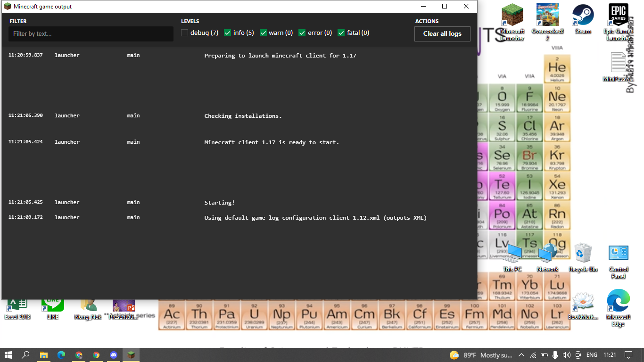This screenshot has height=362, width=644.
Task: Select Control Panel desktop icon
Action: (618, 262)
